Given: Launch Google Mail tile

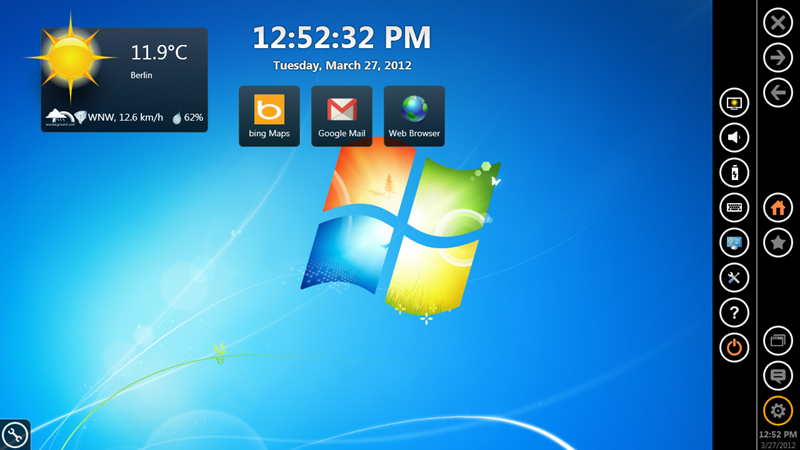Looking at the screenshot, I should (x=342, y=116).
